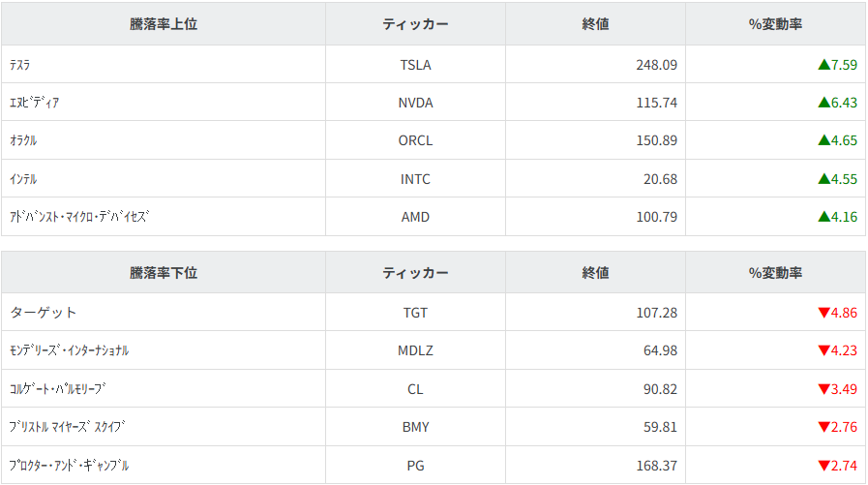Click the green up arrow beside 6.43
The image size is (868, 485).
[x=823, y=103]
